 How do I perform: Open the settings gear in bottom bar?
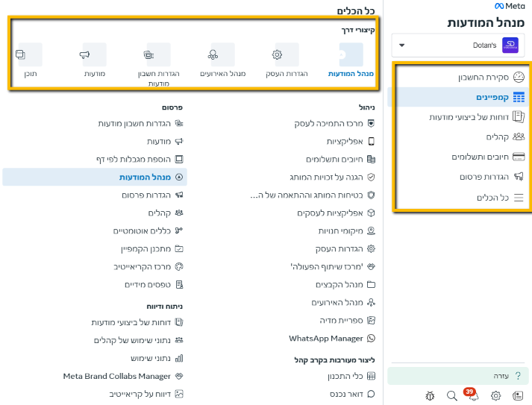coord(495,395)
